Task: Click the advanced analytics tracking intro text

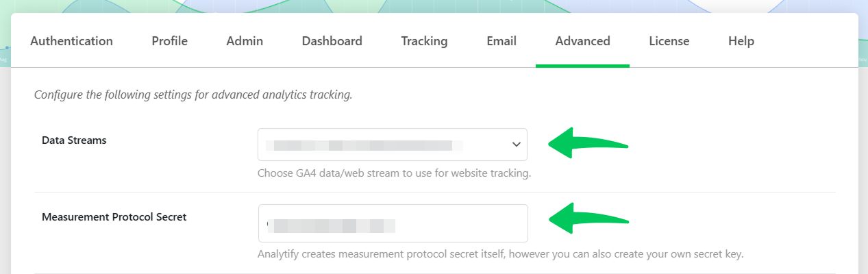Action: 193,95
